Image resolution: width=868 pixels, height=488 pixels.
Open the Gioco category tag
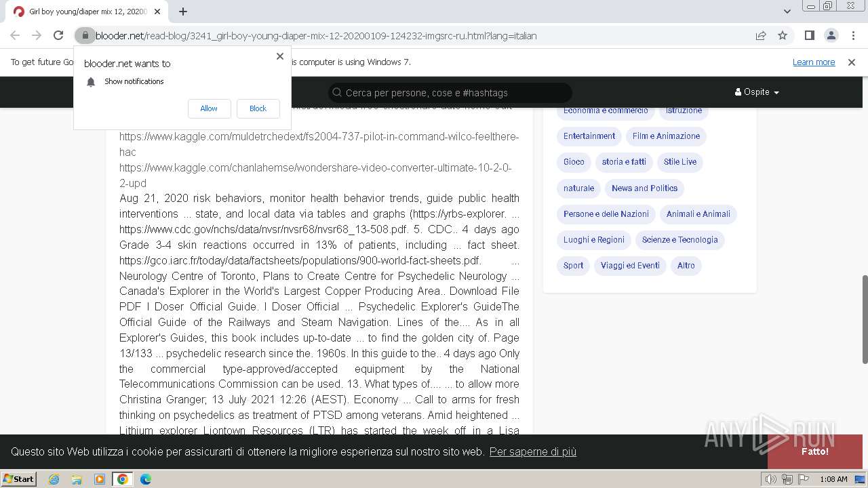point(574,162)
